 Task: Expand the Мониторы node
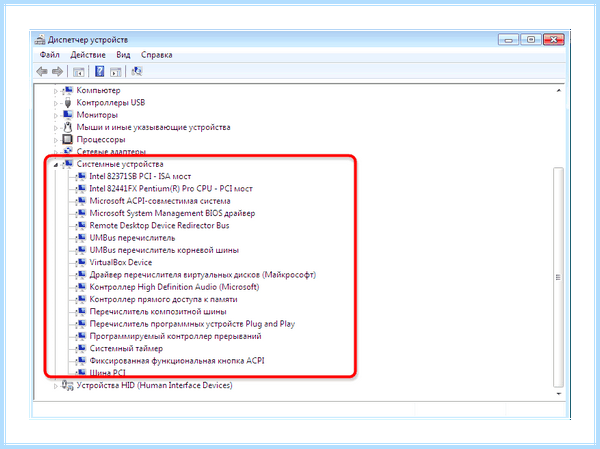point(55,116)
